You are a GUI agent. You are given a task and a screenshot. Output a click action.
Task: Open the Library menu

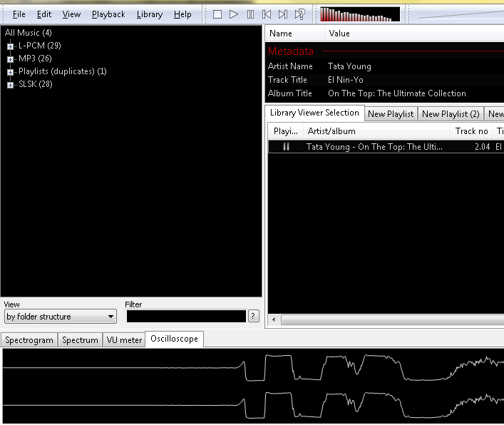point(150,14)
